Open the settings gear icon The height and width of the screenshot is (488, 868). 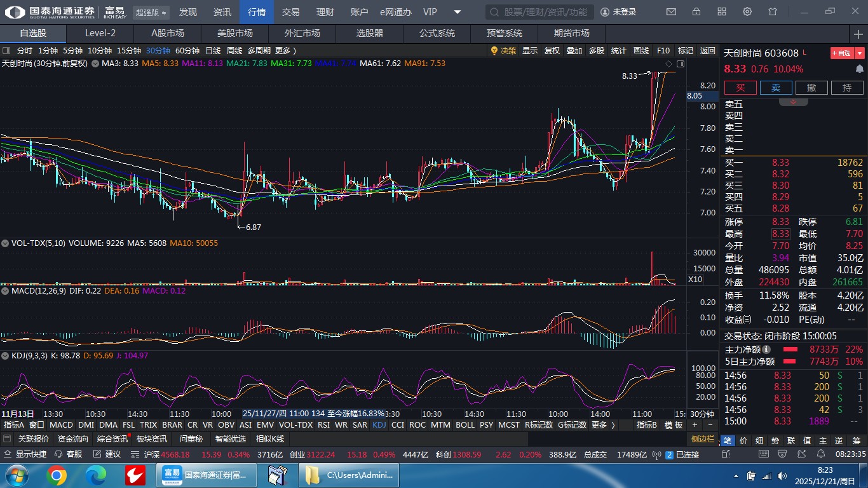pos(747,12)
